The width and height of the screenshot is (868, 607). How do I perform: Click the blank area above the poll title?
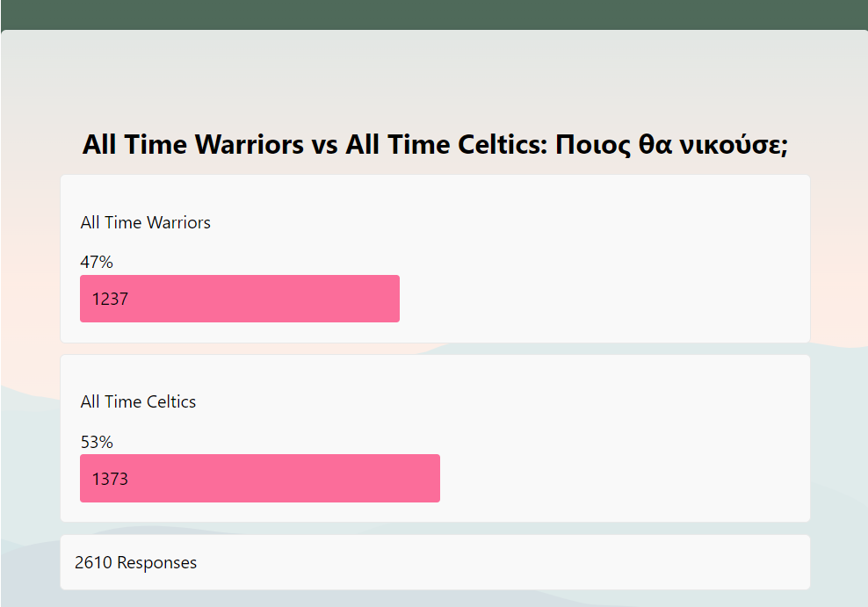coord(434,79)
